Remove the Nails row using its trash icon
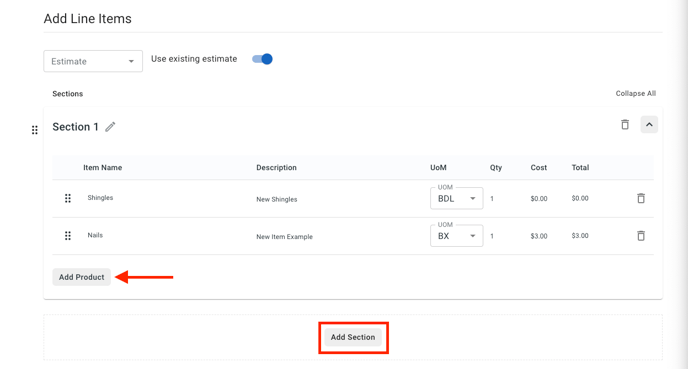Screen dimensions: 688x369 (641, 236)
